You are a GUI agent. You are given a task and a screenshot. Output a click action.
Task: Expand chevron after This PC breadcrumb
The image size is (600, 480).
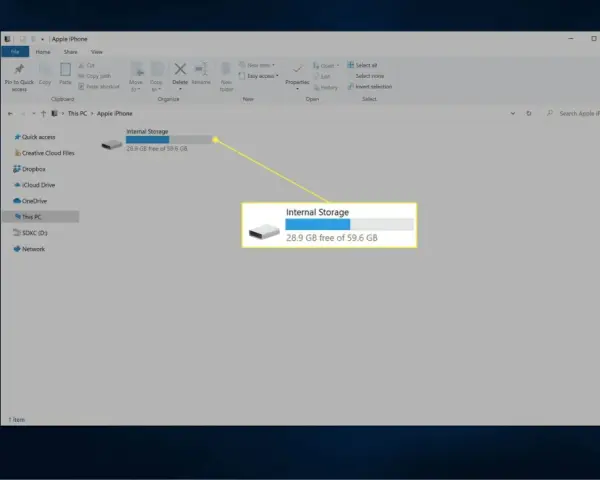coord(92,114)
